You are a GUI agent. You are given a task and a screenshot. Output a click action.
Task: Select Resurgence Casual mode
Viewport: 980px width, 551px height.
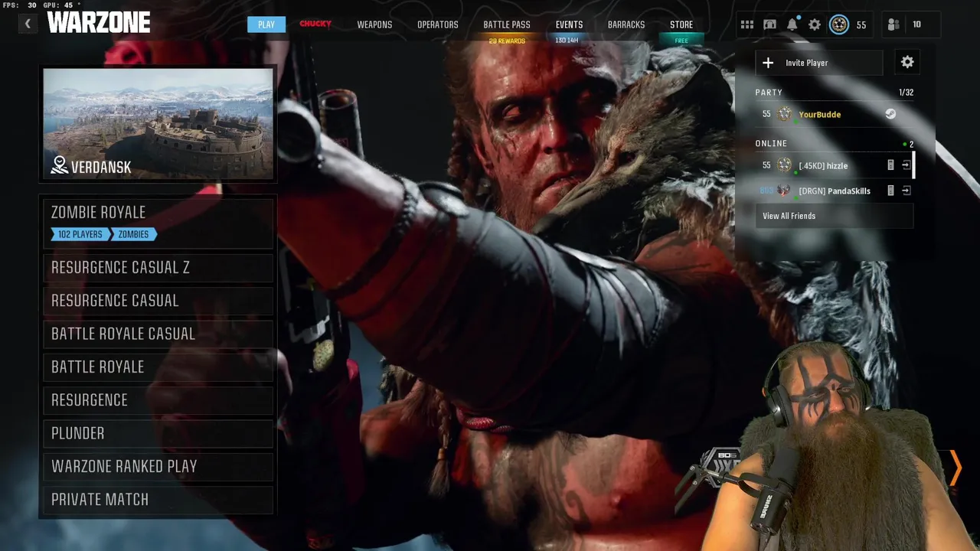click(x=158, y=301)
